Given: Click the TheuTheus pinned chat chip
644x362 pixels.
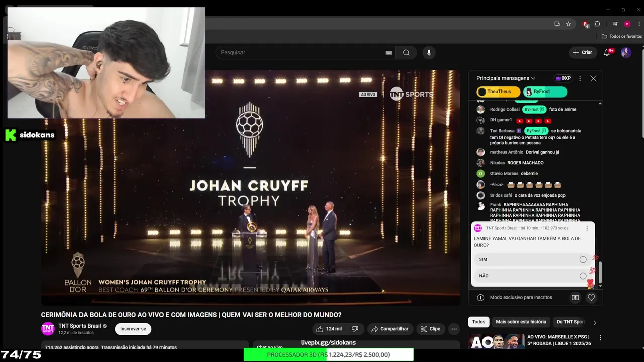Looking at the screenshot, I should [x=499, y=92].
